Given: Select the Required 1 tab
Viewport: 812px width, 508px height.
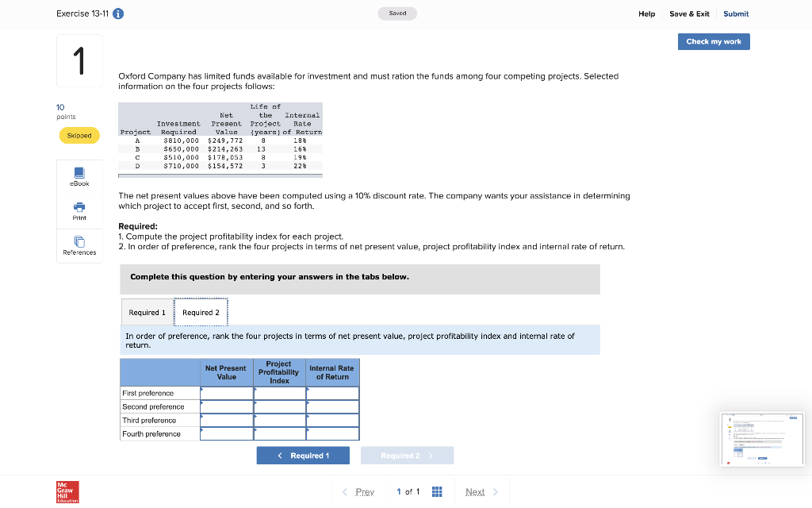Looking at the screenshot, I should [x=147, y=312].
